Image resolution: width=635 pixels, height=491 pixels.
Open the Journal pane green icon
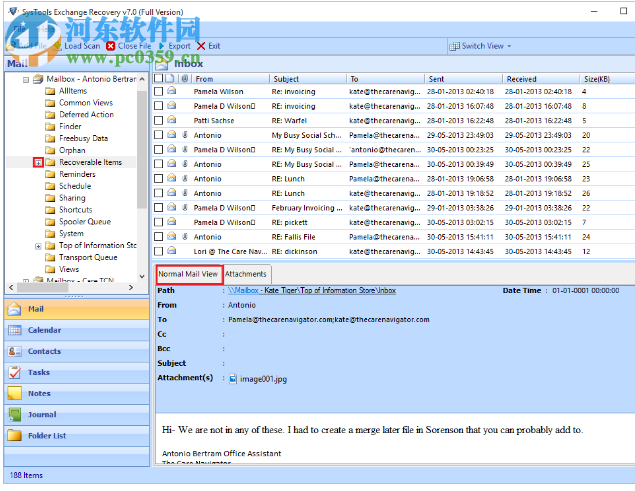15,414
